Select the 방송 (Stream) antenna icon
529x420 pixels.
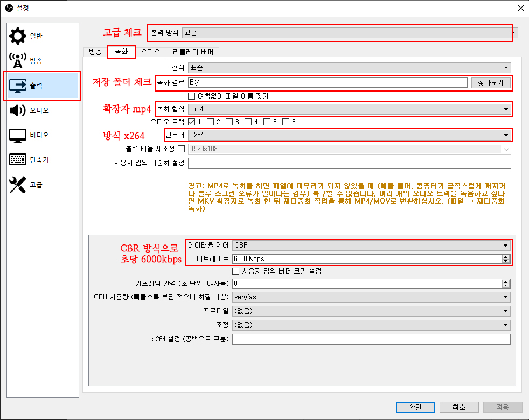tap(18, 61)
